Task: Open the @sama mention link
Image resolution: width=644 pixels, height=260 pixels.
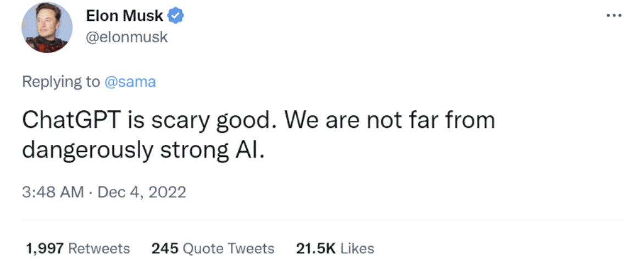Action: pos(130,82)
